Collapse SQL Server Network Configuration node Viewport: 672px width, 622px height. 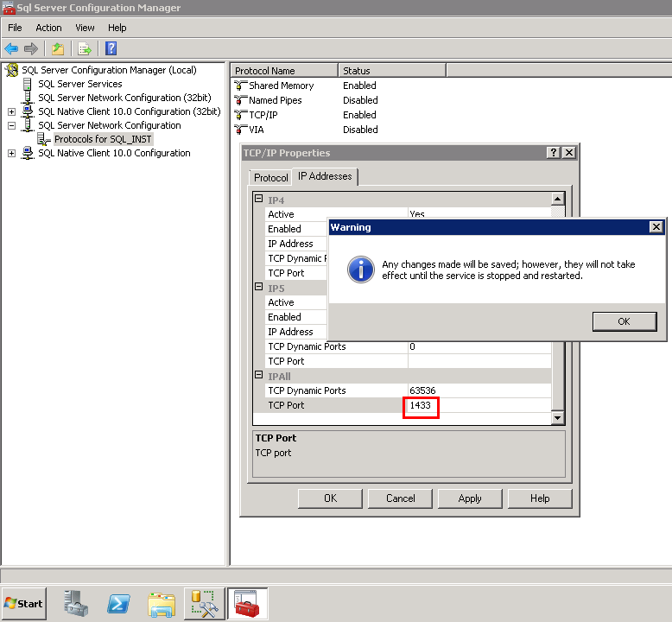[x=11, y=125]
